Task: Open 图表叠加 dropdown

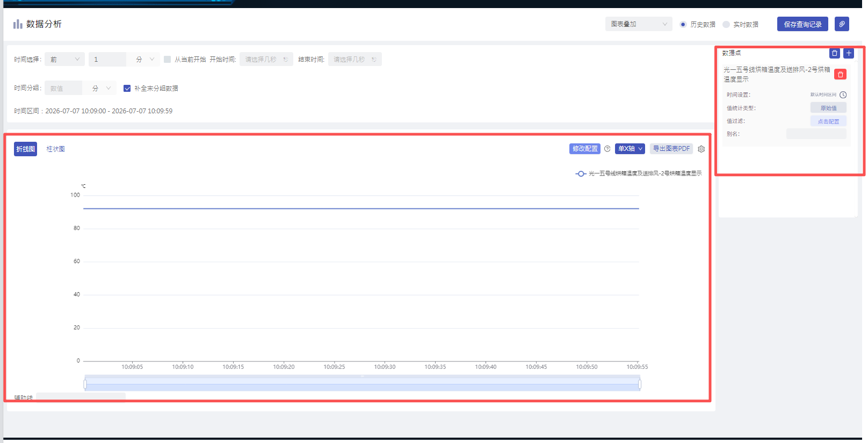Action: coord(639,24)
